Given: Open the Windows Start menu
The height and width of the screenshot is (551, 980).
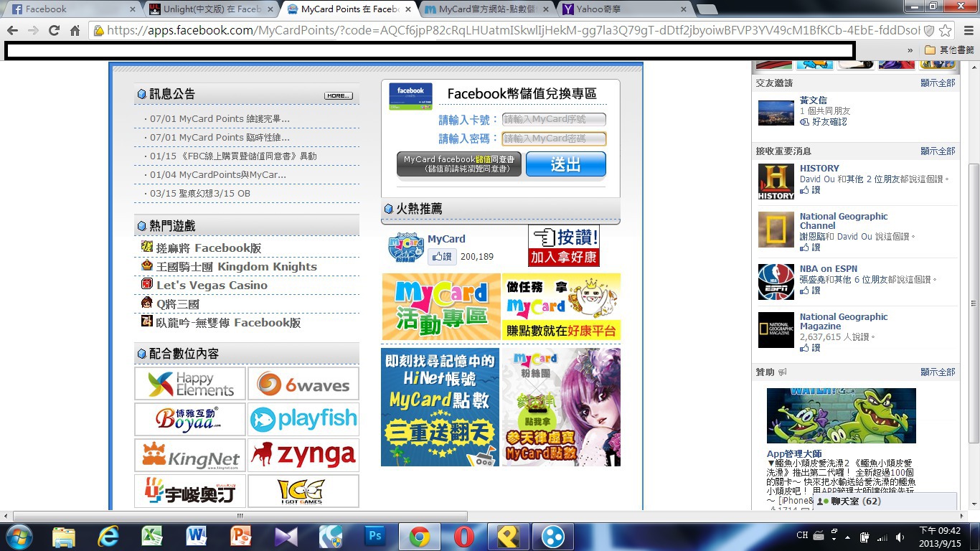Looking at the screenshot, I should point(18,537).
